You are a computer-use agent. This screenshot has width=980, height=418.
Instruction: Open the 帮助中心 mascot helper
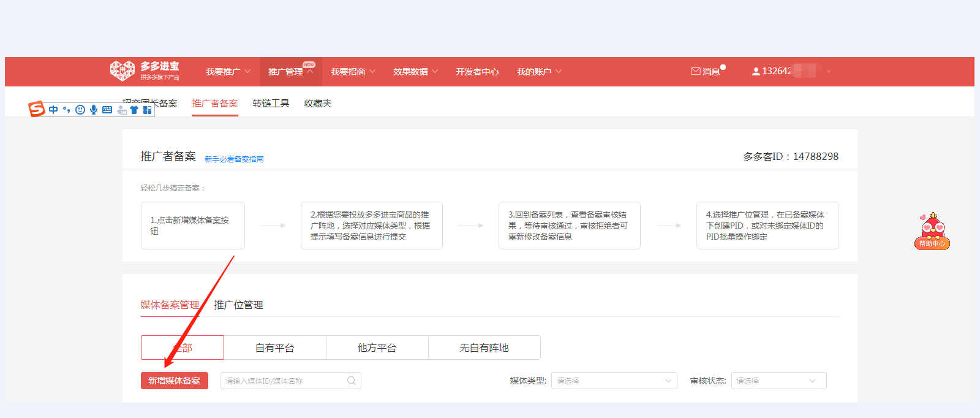(932, 232)
